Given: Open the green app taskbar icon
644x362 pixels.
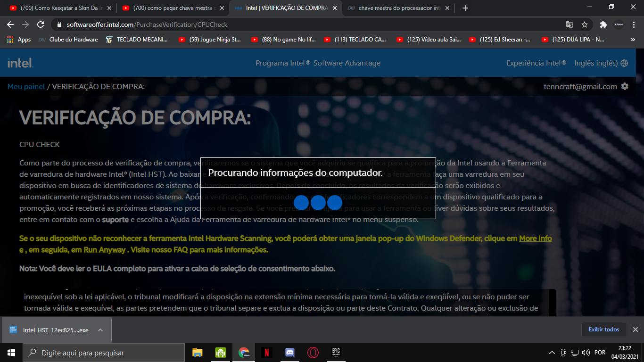Looking at the screenshot, I should pyautogui.click(x=220, y=353).
